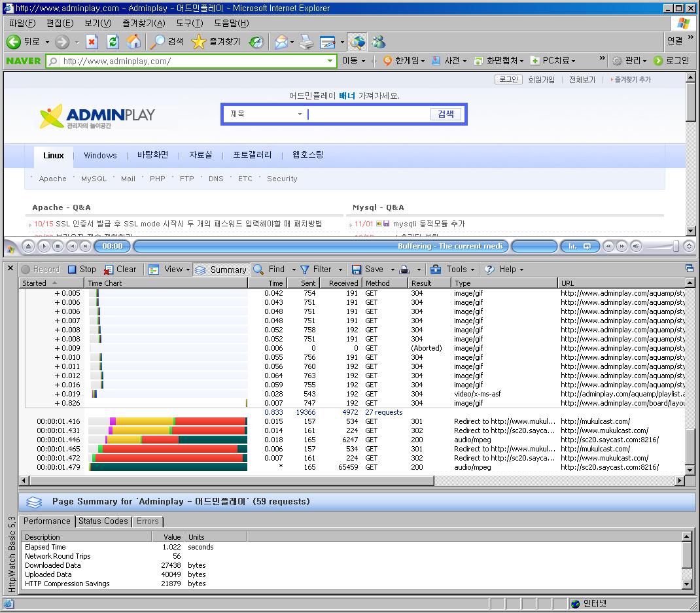Viewport: 700px width, 613px height.
Task: Go to the browser Home page icon
Action: click(x=133, y=42)
